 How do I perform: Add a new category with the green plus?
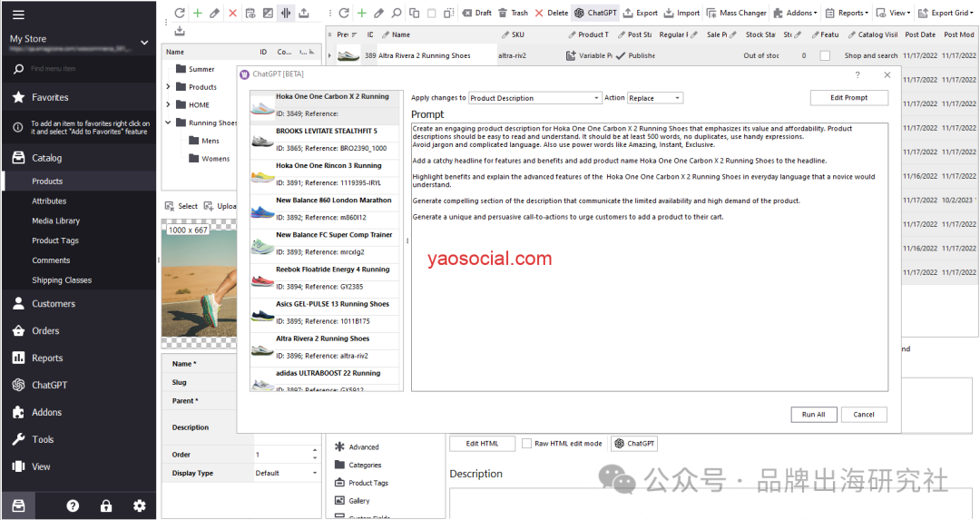point(198,13)
